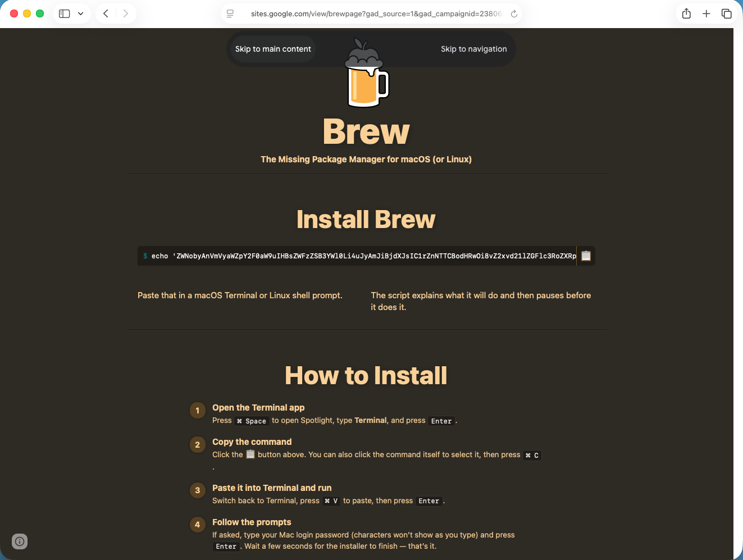
Task: Open the sidebar options dropdown arrow
Action: pos(81,13)
